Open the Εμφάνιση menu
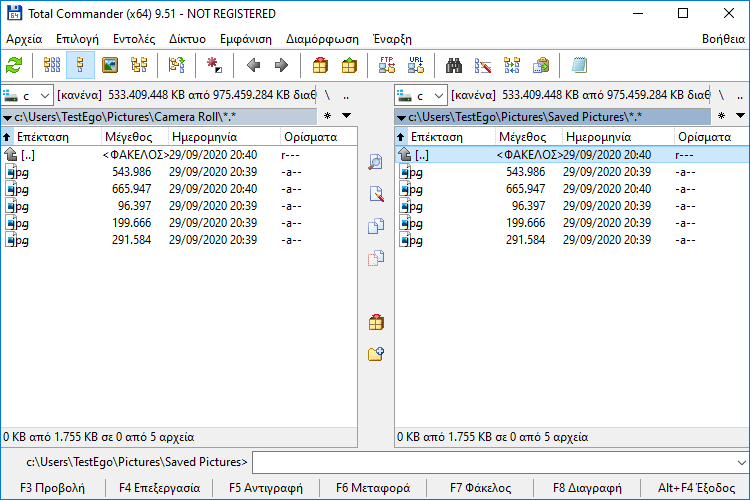 (245, 39)
